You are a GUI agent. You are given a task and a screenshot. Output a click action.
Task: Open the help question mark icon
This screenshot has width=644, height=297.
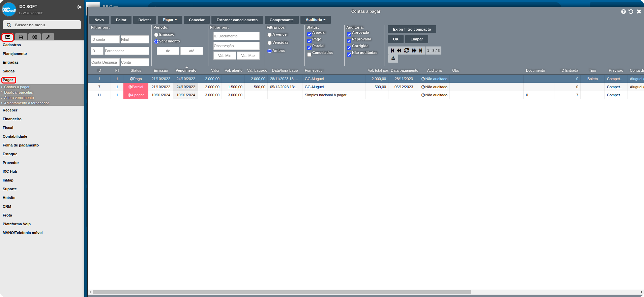coord(623,11)
